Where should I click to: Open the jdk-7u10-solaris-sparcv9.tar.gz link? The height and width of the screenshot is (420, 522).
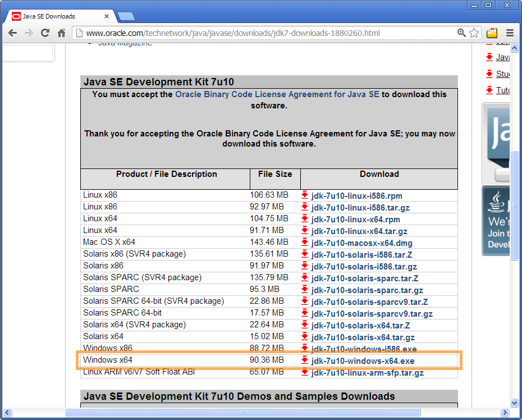(372, 314)
